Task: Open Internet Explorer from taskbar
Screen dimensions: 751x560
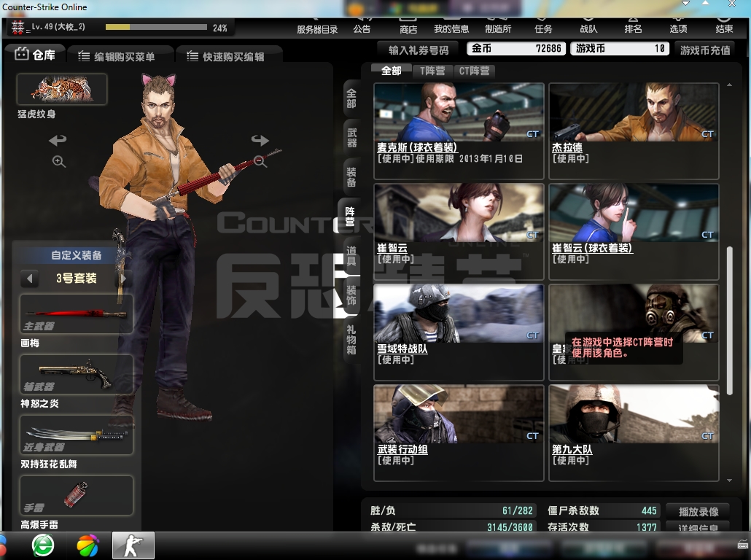Action: pyautogui.click(x=43, y=545)
